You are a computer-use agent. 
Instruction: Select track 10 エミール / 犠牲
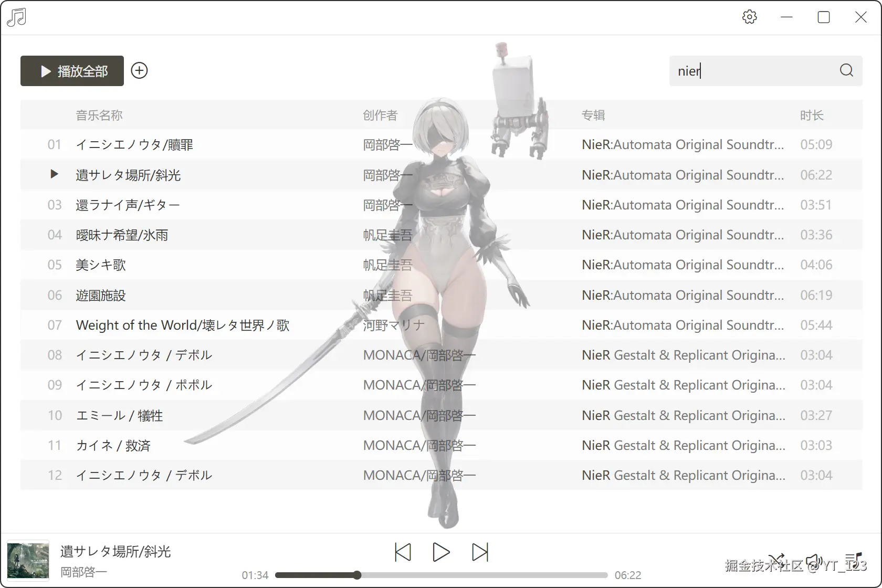pyautogui.click(x=441, y=415)
